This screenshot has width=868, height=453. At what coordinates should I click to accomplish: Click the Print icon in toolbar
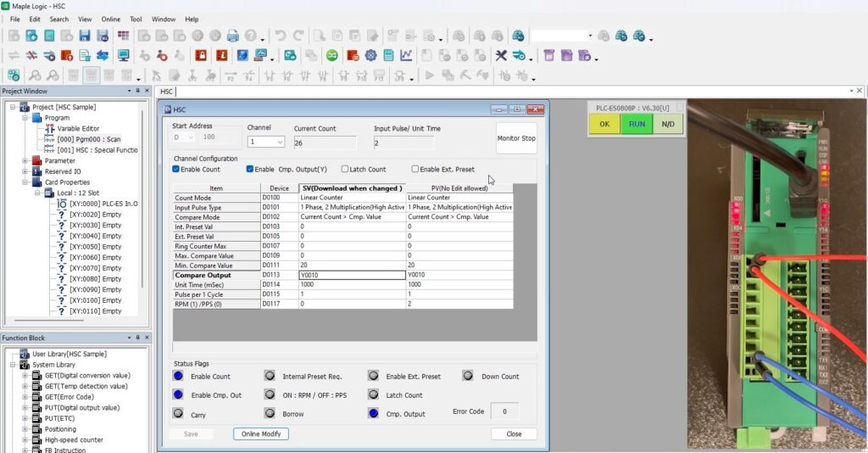tap(233, 36)
